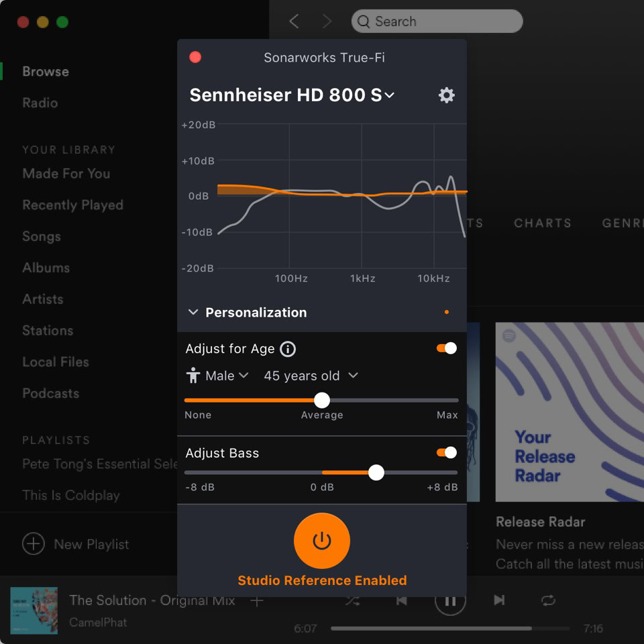644x644 pixels.
Task: Enable shuffle playback
Action: tap(353, 600)
